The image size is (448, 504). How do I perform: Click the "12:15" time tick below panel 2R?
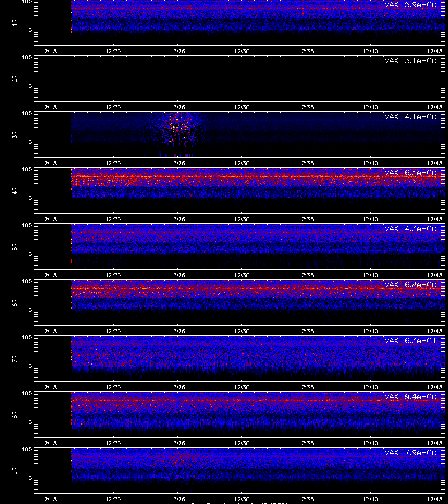tap(49, 108)
